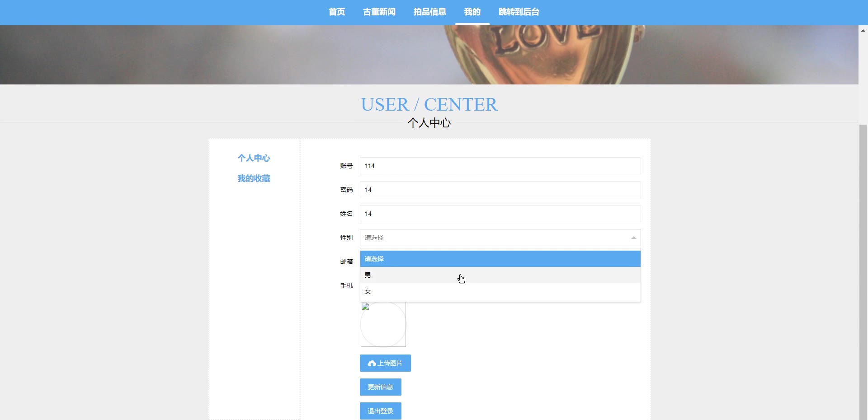868x420 pixels.
Task: Click the 更新信息 button
Action: [x=380, y=387]
